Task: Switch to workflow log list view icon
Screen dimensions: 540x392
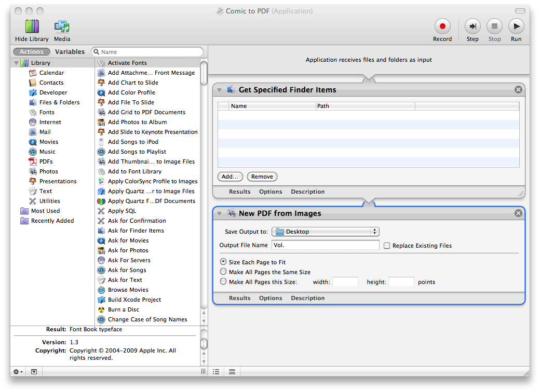Action: (216, 372)
